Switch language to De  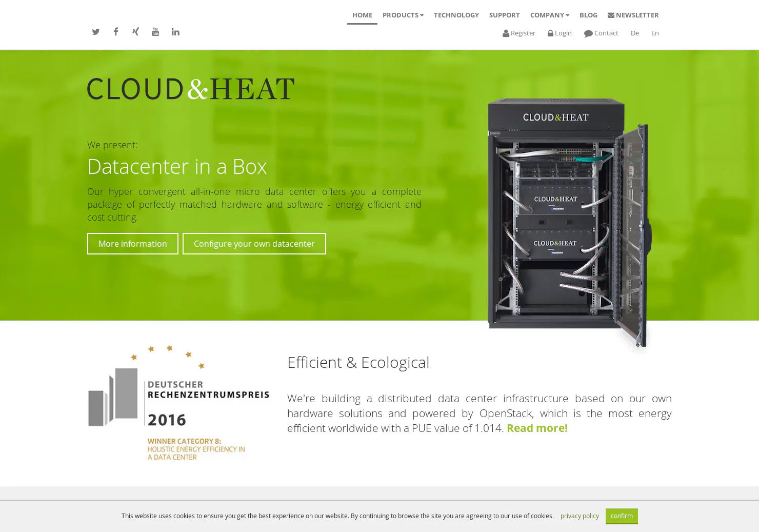[635, 33]
